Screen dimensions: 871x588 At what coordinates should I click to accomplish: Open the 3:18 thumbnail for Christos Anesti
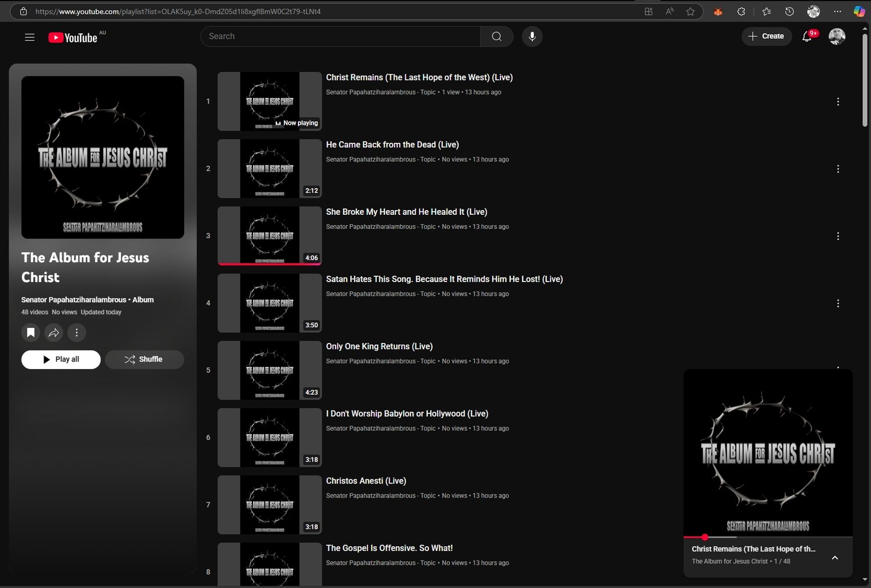pos(269,505)
